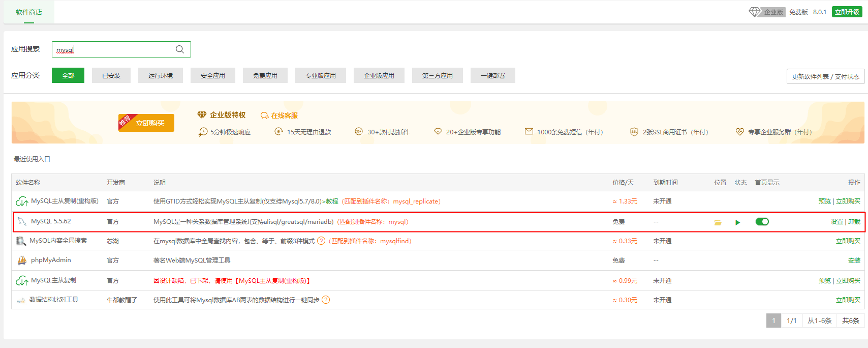This screenshot has height=348, width=868.
Task: Click the 5分钟极速响应 icon
Action: click(203, 132)
